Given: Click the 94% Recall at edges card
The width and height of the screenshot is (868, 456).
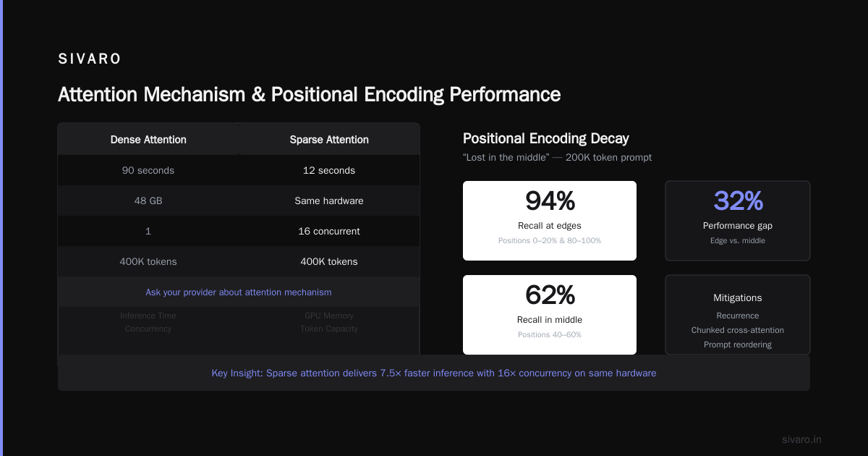Looking at the screenshot, I should (x=550, y=221).
